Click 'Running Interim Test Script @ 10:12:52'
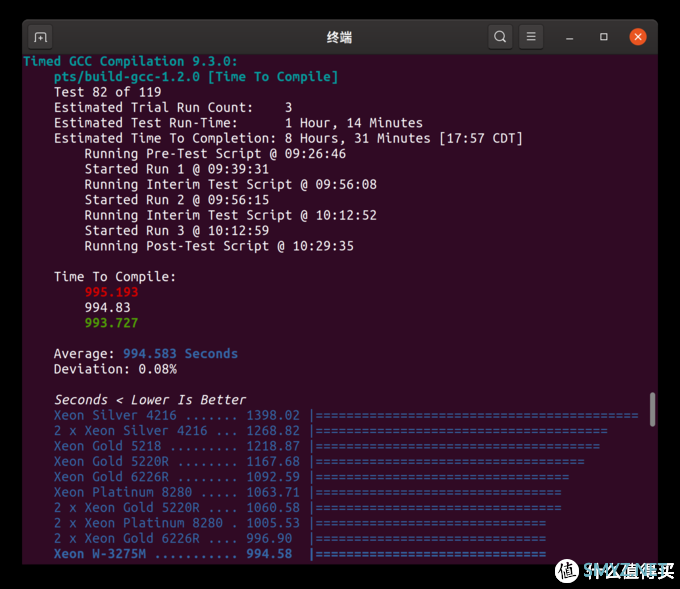This screenshot has height=589, width=680. 230,215
